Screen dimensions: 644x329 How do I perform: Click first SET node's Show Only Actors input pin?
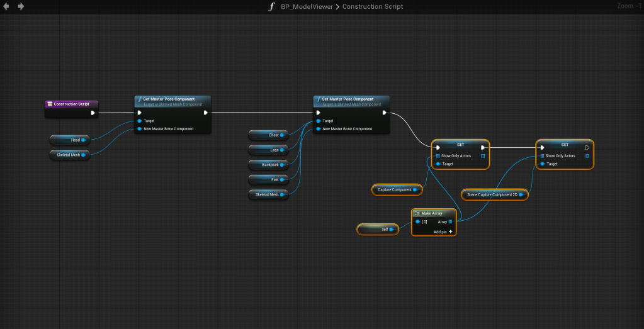tap(438, 155)
